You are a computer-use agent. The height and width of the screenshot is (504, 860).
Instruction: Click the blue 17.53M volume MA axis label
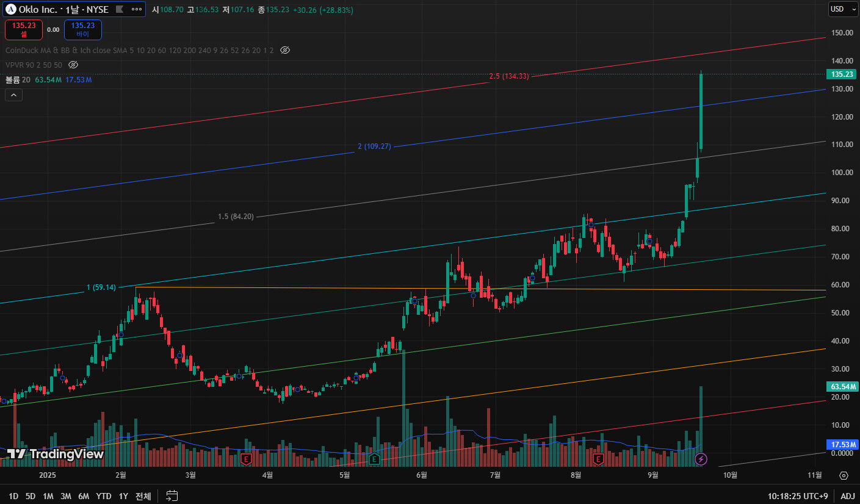(842, 444)
